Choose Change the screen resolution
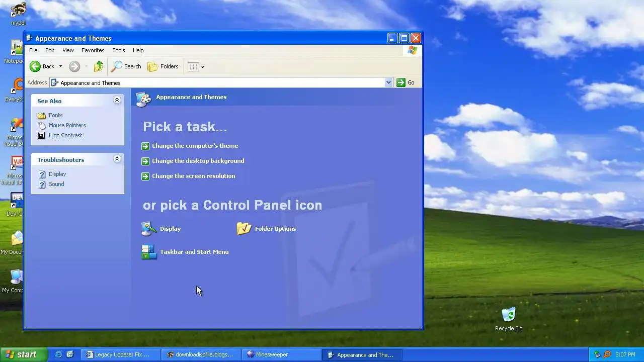The image size is (644, 362). click(x=194, y=176)
